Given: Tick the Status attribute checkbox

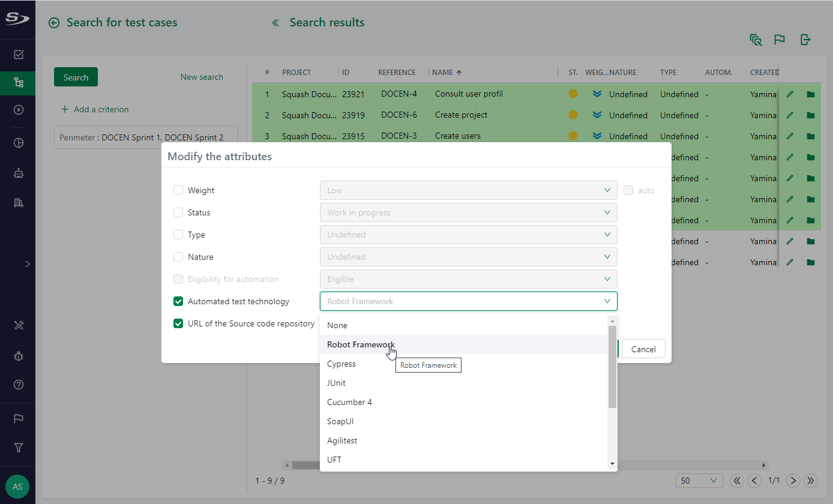Looking at the screenshot, I should point(178,212).
